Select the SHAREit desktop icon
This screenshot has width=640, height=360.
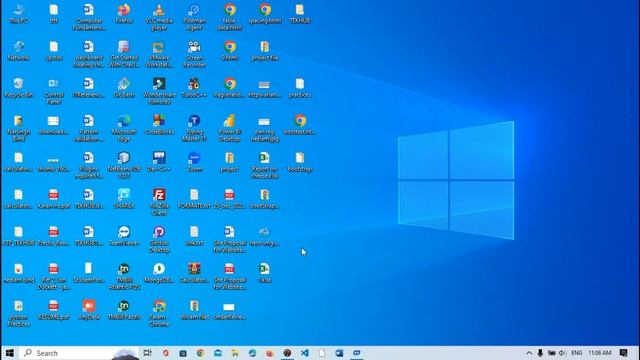coord(124,199)
